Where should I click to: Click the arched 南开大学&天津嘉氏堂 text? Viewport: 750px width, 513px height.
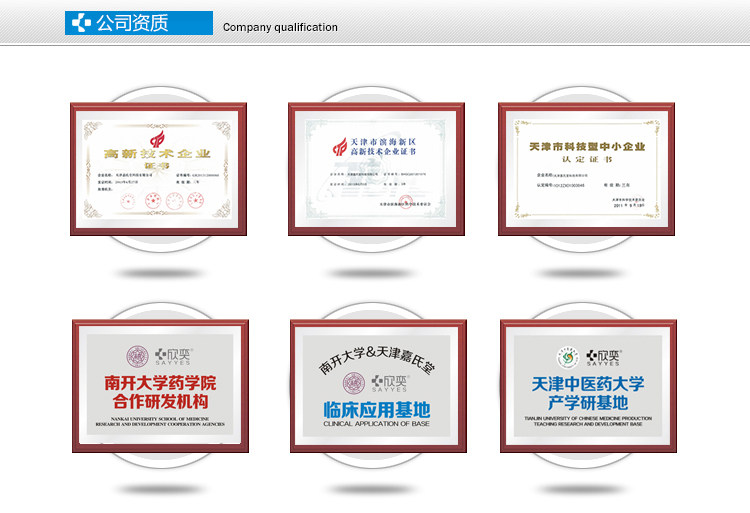click(x=377, y=360)
